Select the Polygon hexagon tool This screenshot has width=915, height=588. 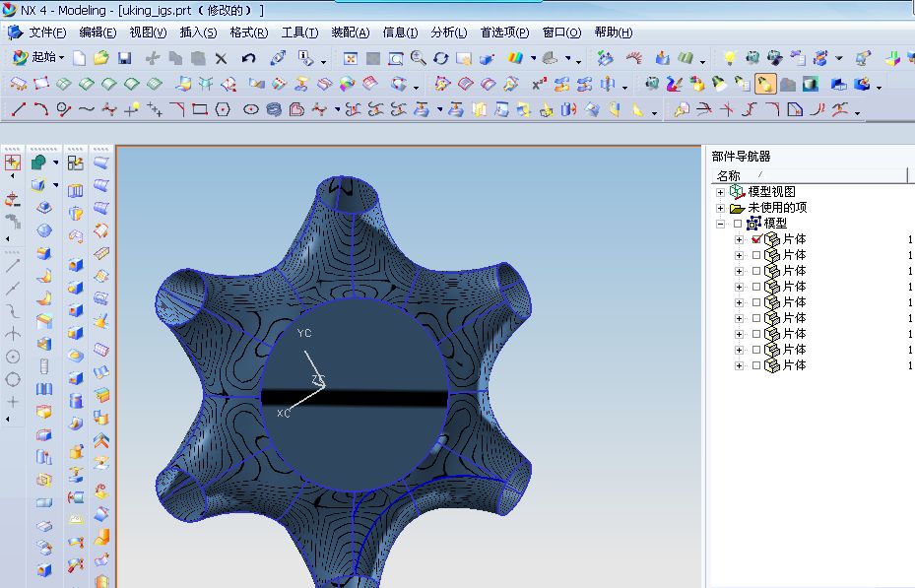pos(223,109)
